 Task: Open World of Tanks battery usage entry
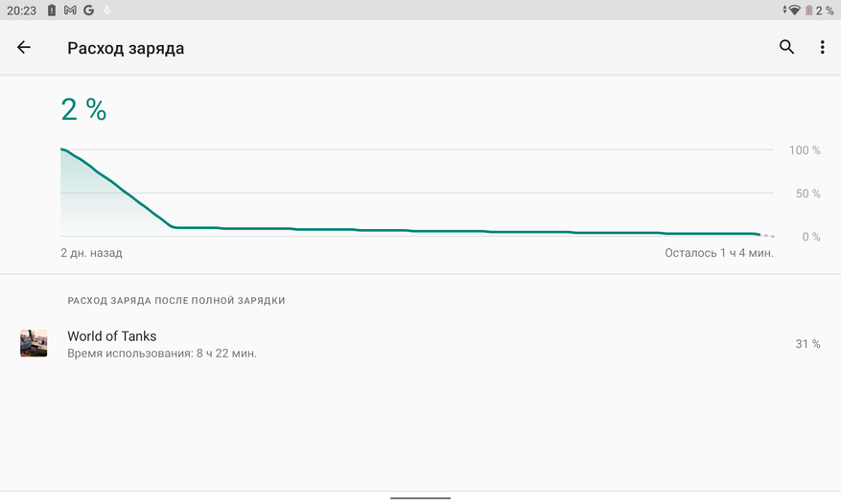pyautogui.click(x=420, y=344)
